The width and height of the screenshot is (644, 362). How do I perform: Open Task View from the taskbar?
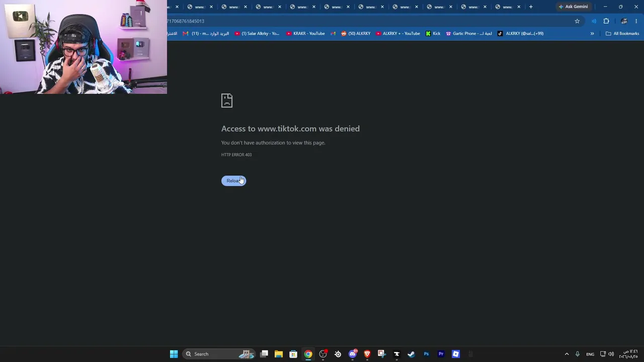pos(264,354)
